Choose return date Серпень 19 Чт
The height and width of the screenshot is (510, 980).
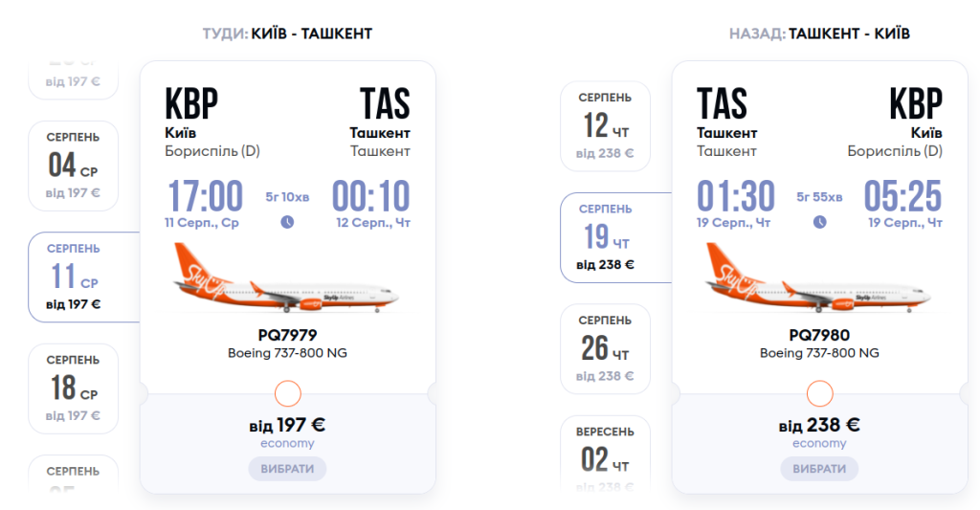tap(605, 237)
